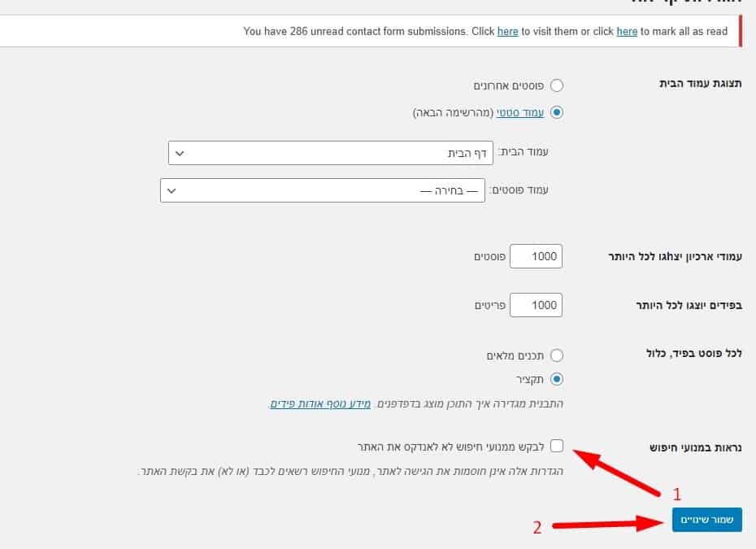Click the 'לכל פוסט בפיד, כלול' label
Screen dimensions: 756x549
click(x=693, y=353)
